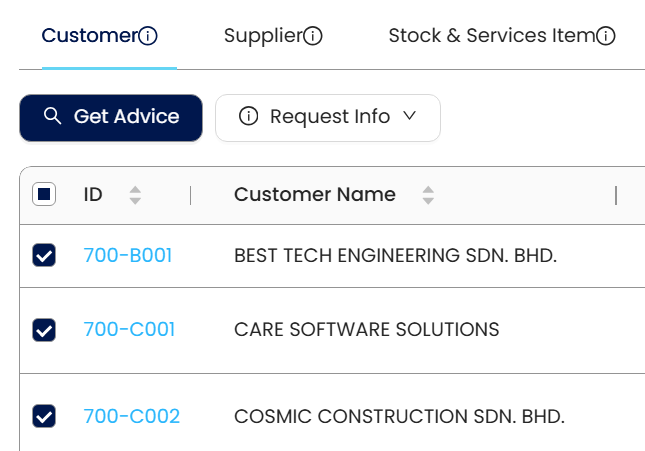Open customer link 700-C002

click(x=132, y=416)
